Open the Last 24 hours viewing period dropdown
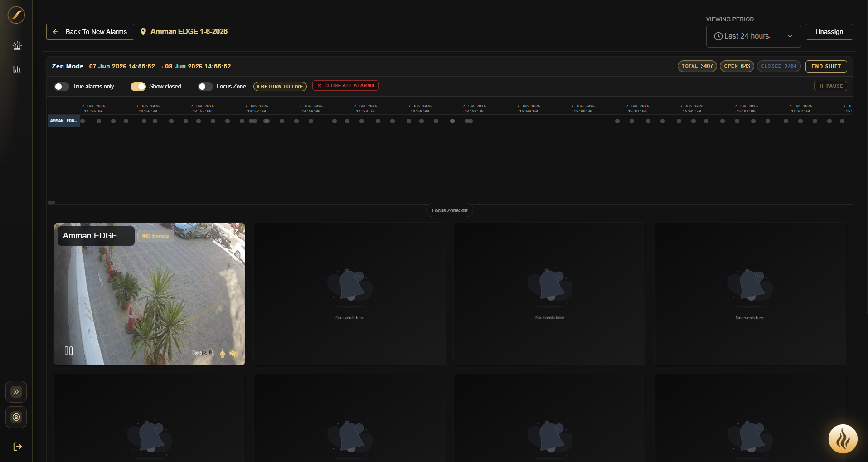The width and height of the screenshot is (868, 462). point(753,36)
